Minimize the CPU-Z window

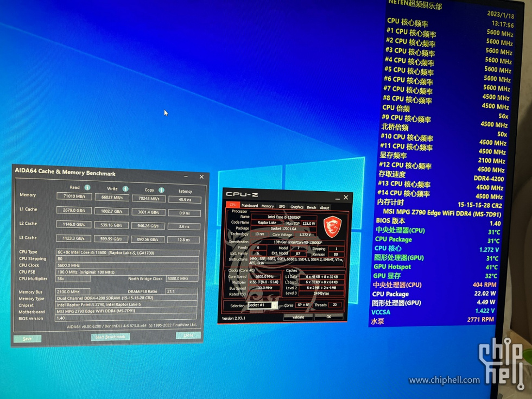(x=337, y=198)
